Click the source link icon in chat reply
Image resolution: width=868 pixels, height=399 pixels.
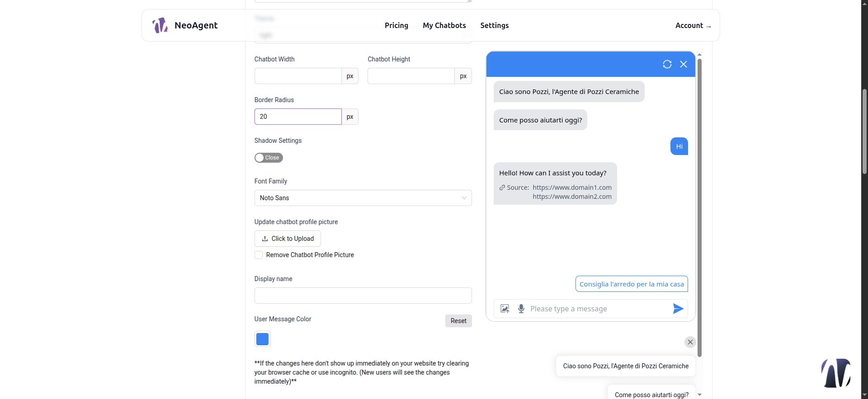point(502,188)
